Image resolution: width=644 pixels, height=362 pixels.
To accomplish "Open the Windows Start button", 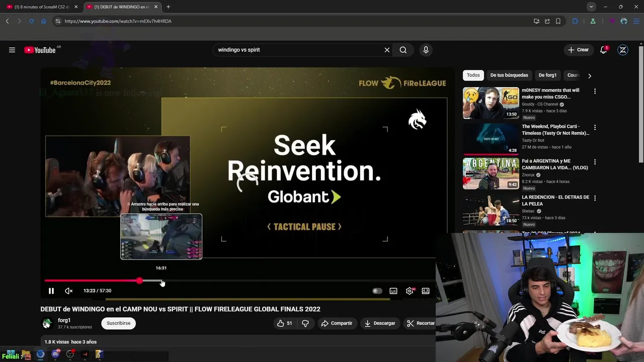I will pos(11,354).
